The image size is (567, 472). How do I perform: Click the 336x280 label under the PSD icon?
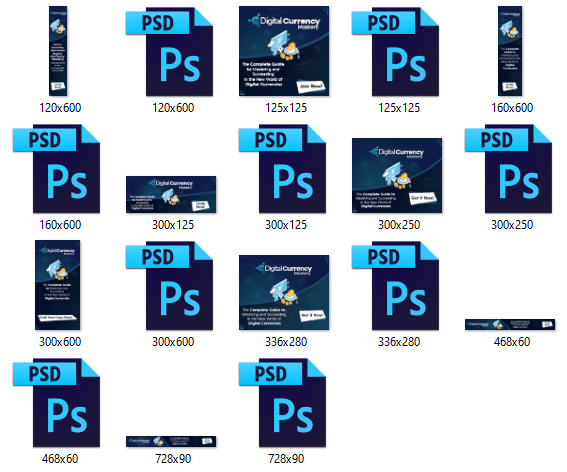click(x=399, y=342)
